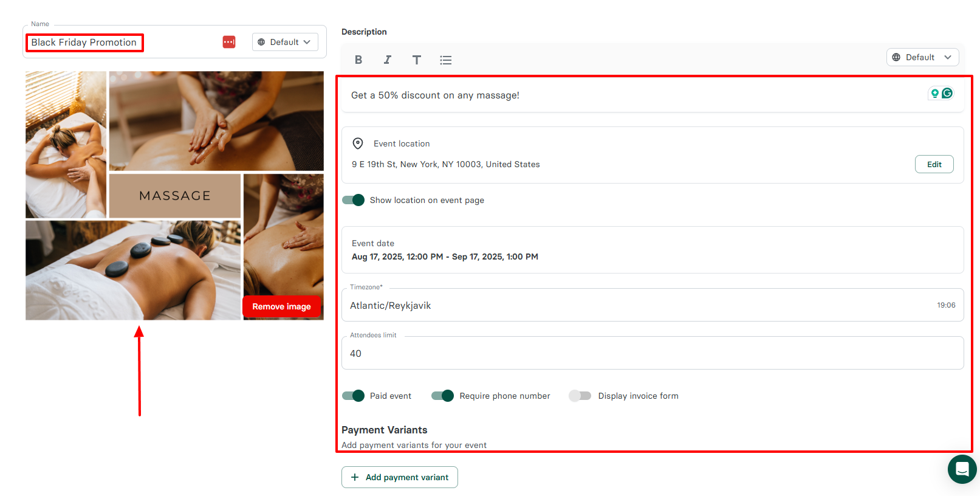Open the Grammarly icon in description box
Screen dimensions: 980x496
tap(947, 93)
